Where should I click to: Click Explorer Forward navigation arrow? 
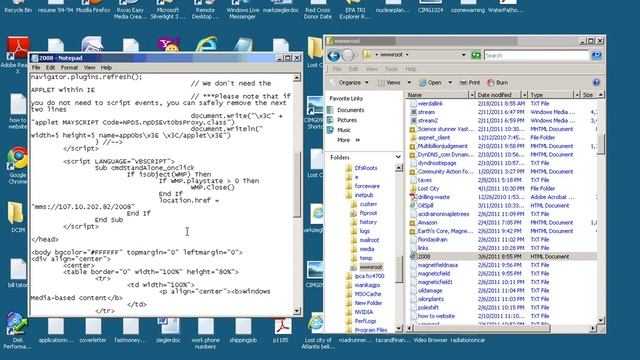click(347, 55)
